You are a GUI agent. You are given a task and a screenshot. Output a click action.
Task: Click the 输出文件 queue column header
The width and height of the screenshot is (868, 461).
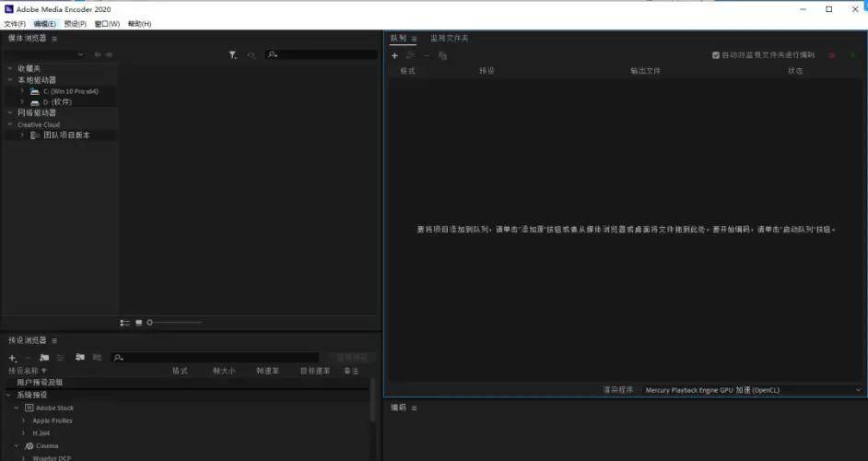click(x=645, y=71)
